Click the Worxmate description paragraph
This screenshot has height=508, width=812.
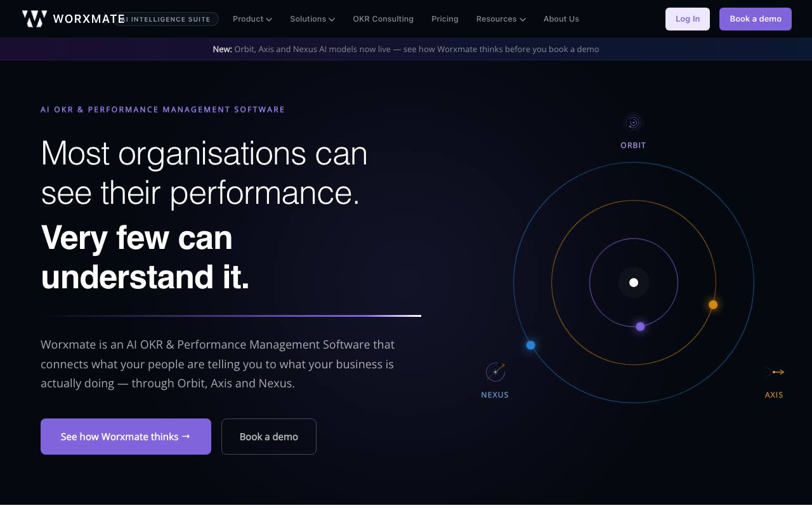218,364
